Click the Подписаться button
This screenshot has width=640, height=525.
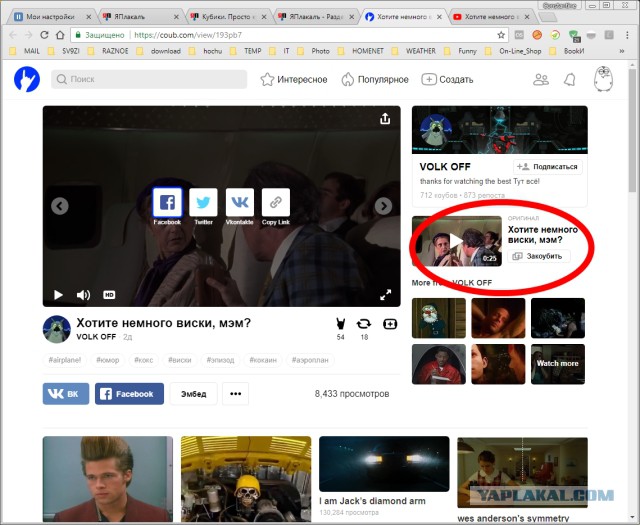tap(547, 167)
